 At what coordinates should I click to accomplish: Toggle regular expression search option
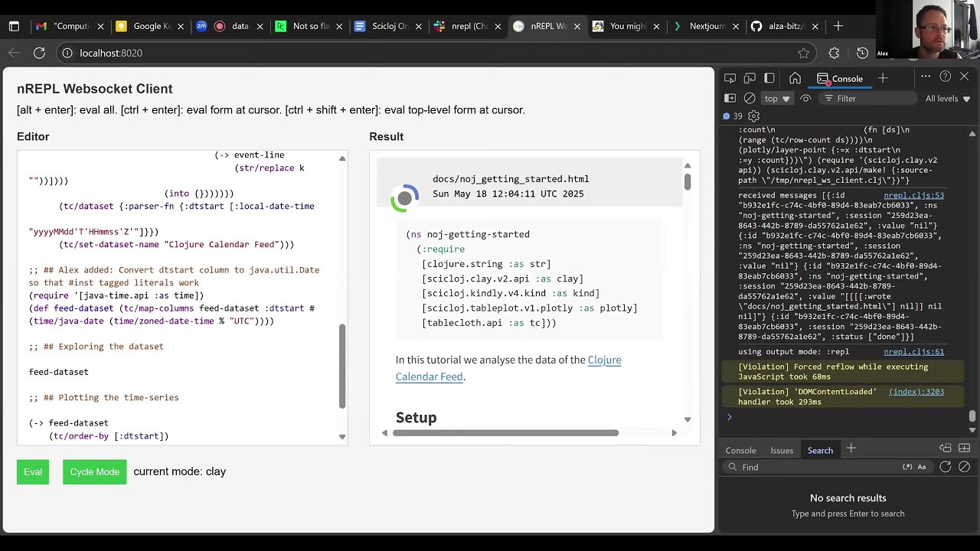(x=907, y=467)
